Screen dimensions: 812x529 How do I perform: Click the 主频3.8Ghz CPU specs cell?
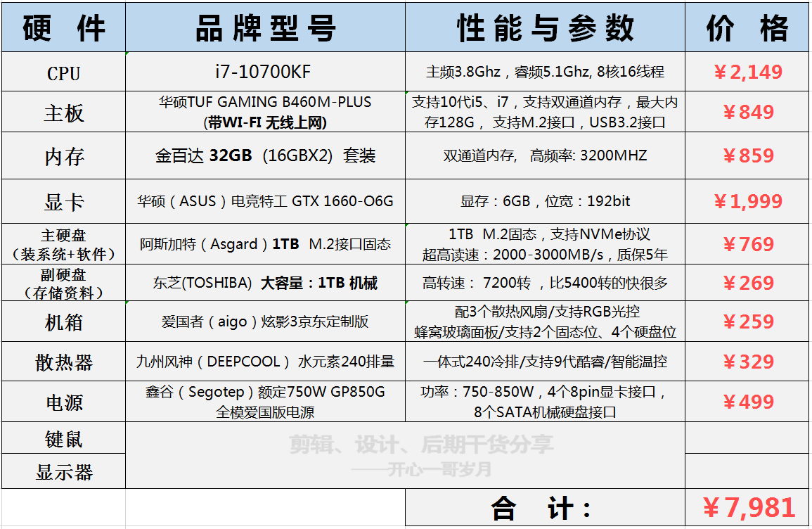pos(545,72)
